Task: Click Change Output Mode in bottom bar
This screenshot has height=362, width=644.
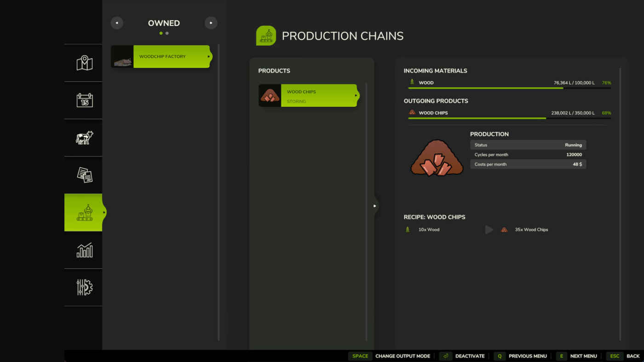Action: (x=391, y=356)
